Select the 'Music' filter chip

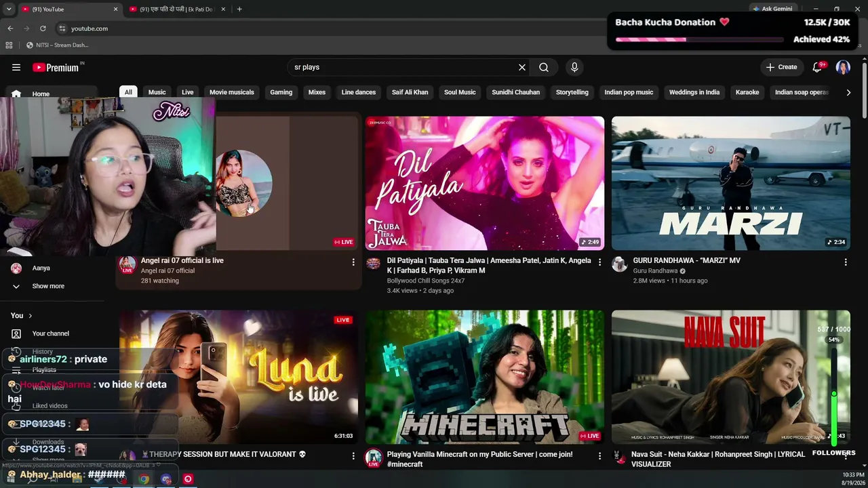[157, 92]
